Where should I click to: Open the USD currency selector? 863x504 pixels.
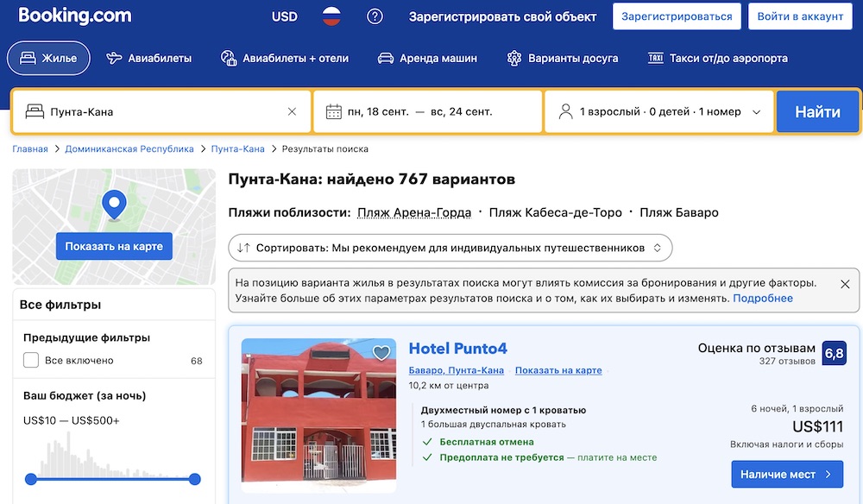284,16
